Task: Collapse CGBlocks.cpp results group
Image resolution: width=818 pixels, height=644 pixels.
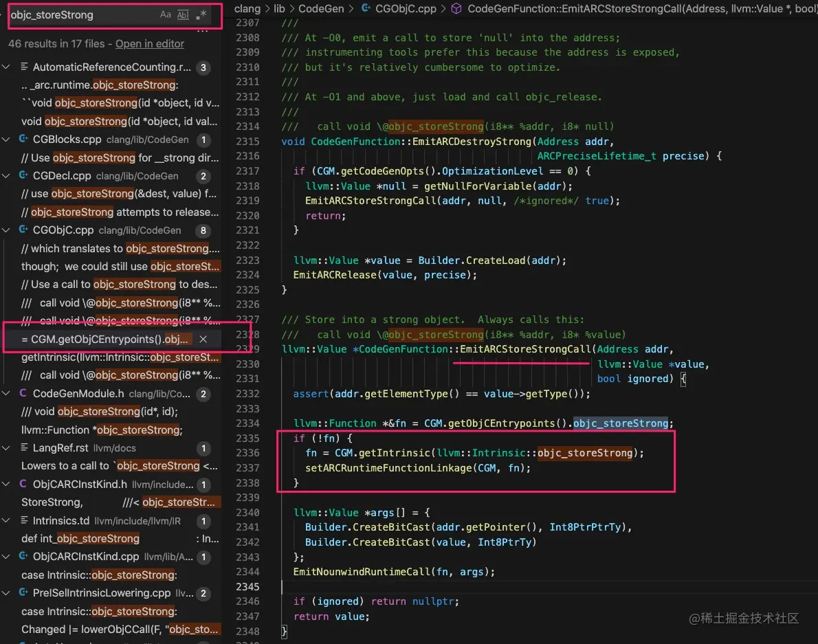Action: [6, 140]
